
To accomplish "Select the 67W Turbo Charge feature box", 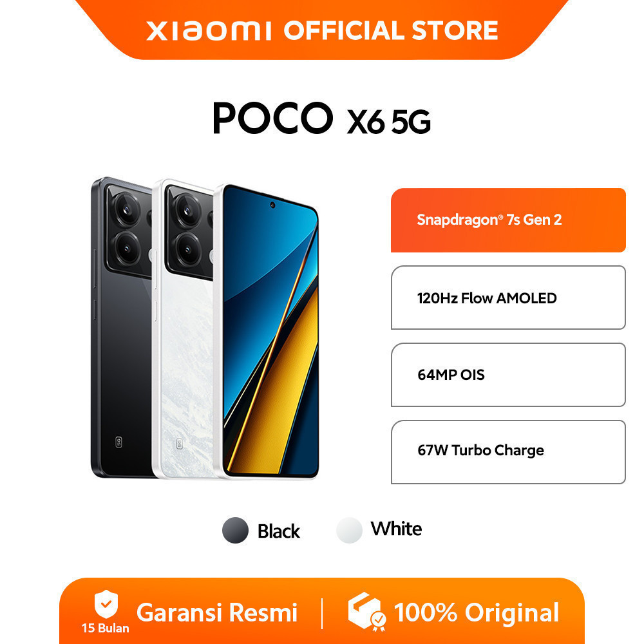I will pos(508,452).
